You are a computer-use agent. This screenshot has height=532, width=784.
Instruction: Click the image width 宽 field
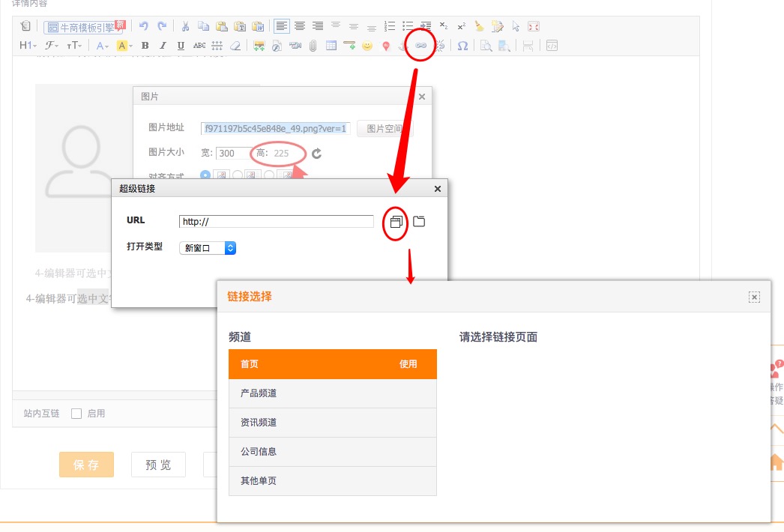click(x=234, y=153)
